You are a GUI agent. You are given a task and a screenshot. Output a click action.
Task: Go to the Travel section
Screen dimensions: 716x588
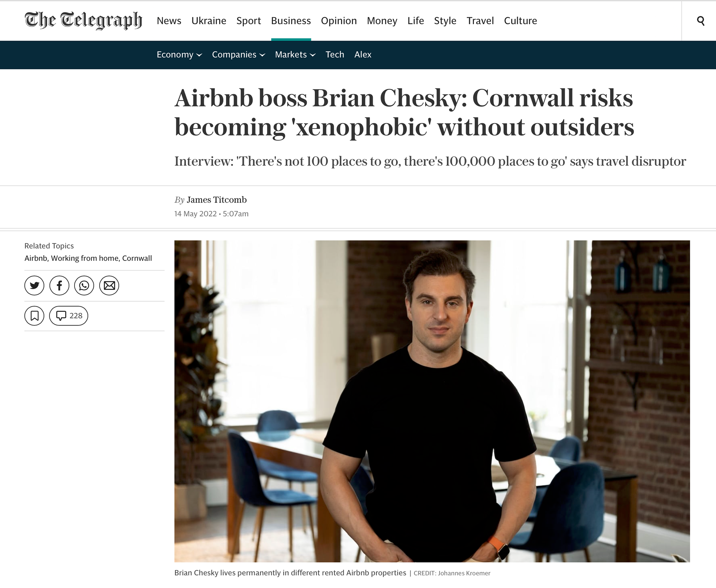tap(480, 20)
